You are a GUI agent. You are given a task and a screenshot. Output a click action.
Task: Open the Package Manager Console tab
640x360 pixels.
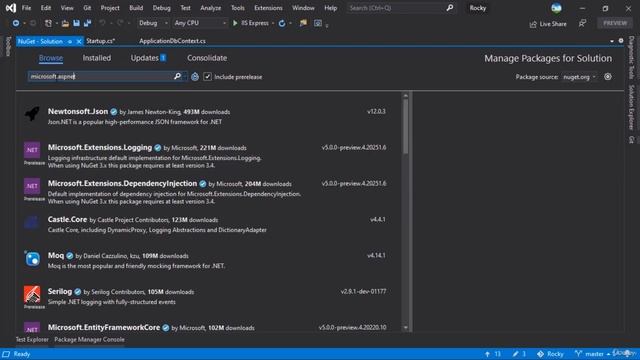pos(89,339)
